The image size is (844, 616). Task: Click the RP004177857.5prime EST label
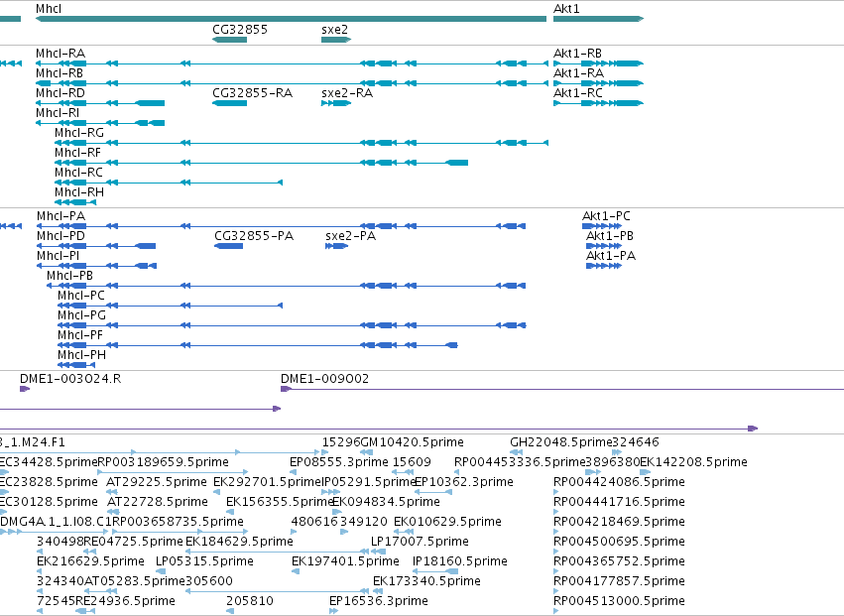[x=619, y=581]
